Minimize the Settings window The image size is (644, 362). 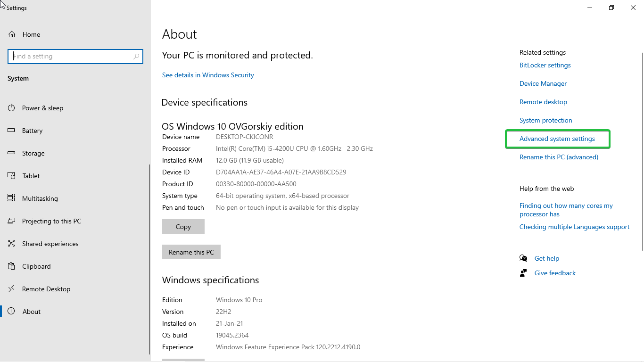590,8
